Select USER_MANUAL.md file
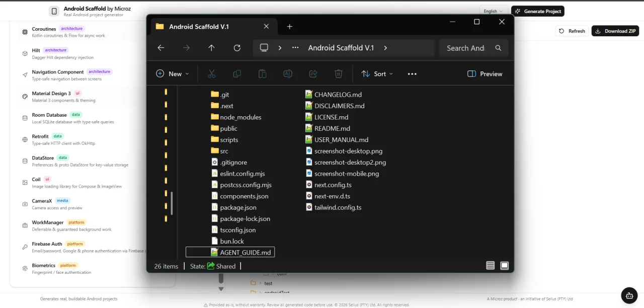The image size is (644, 308). (x=337, y=139)
